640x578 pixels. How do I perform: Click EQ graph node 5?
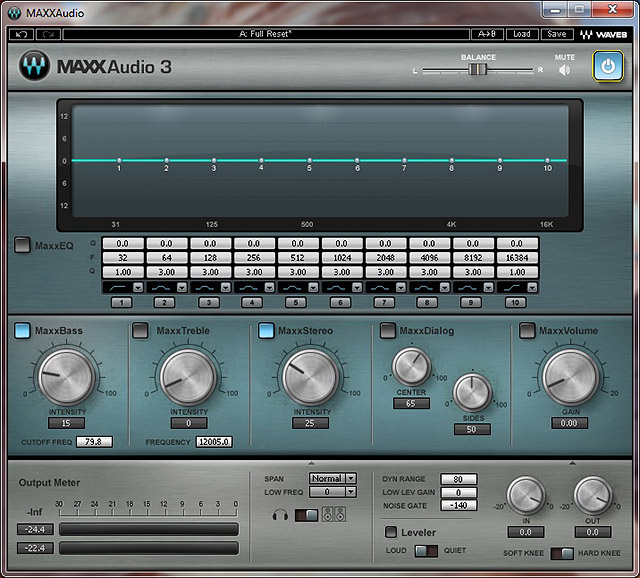click(x=309, y=160)
